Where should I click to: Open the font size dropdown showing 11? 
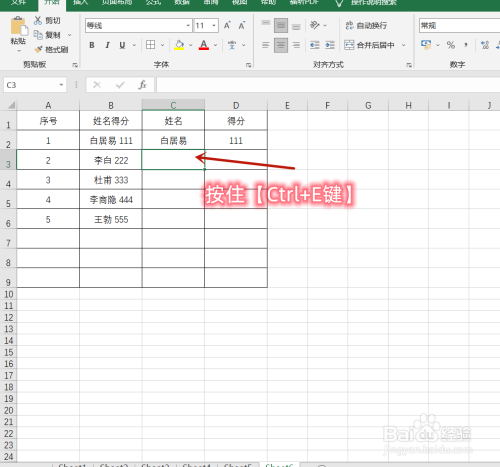(214, 25)
